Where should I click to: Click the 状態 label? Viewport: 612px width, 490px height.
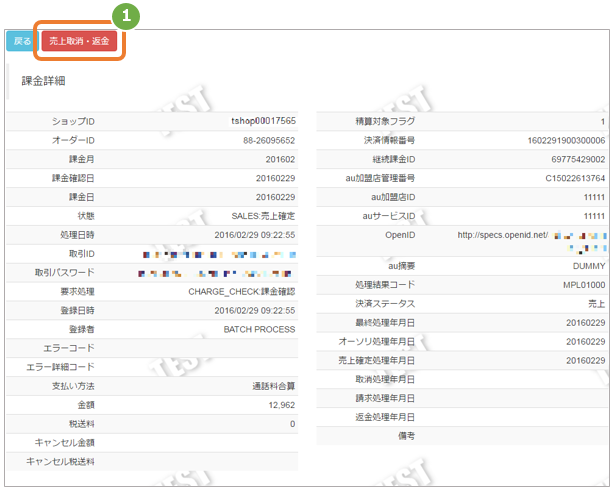point(86,216)
